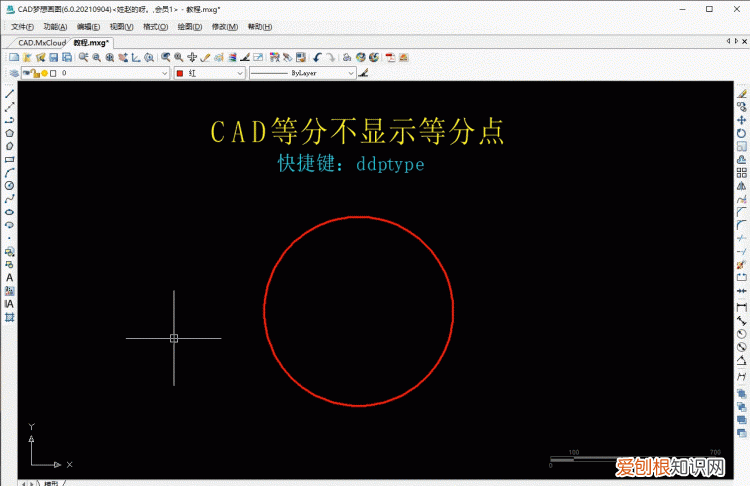Viewport: 750px width, 486px height.
Task: Open the 功能(A) menu
Action: (x=55, y=27)
